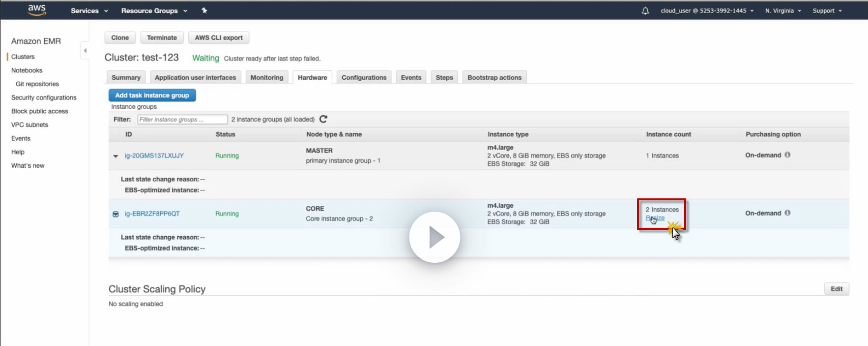Switch to the Configurations tab
Screen dimensions: 868x346
coord(364,77)
